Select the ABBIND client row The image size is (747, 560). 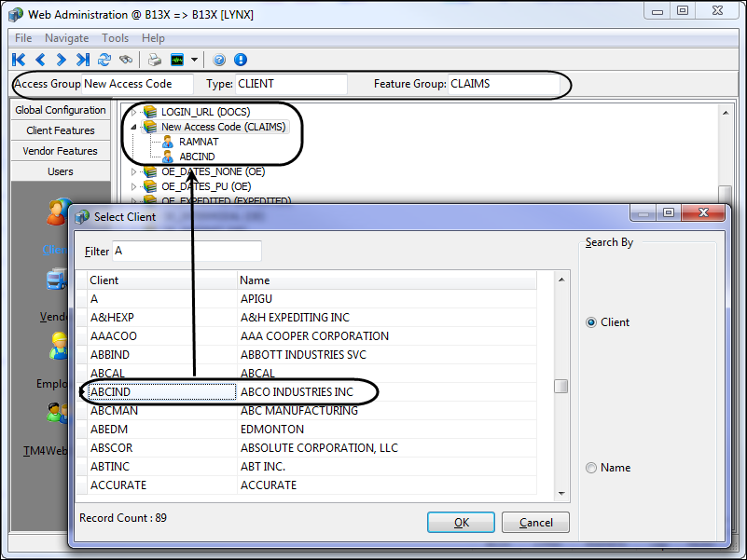306,355
